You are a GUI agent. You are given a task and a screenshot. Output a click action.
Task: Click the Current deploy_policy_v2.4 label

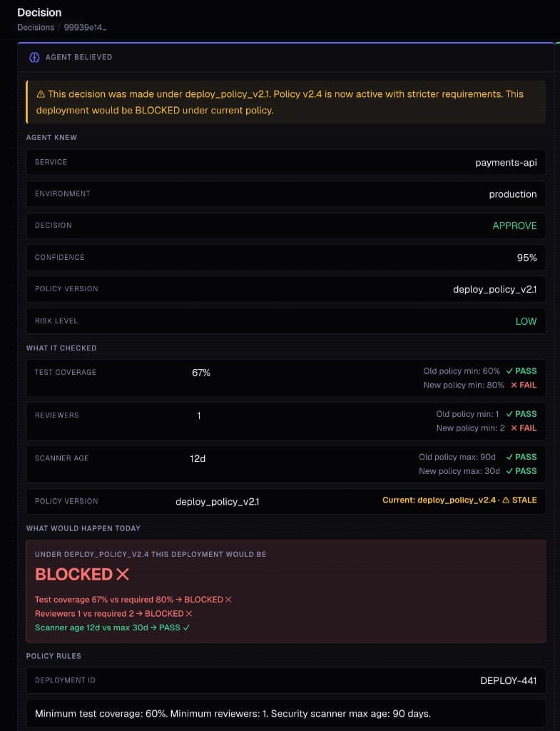[x=439, y=500]
